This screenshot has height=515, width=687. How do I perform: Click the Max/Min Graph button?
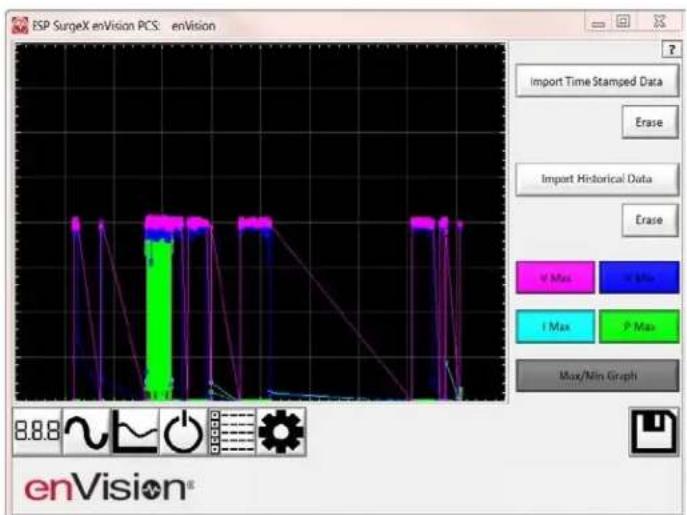coord(597,376)
